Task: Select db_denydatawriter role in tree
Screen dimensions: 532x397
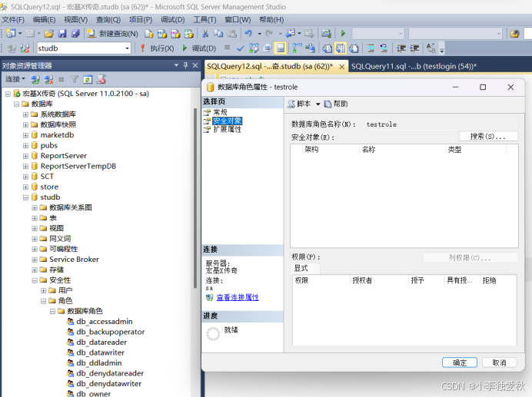Action: [x=108, y=383]
